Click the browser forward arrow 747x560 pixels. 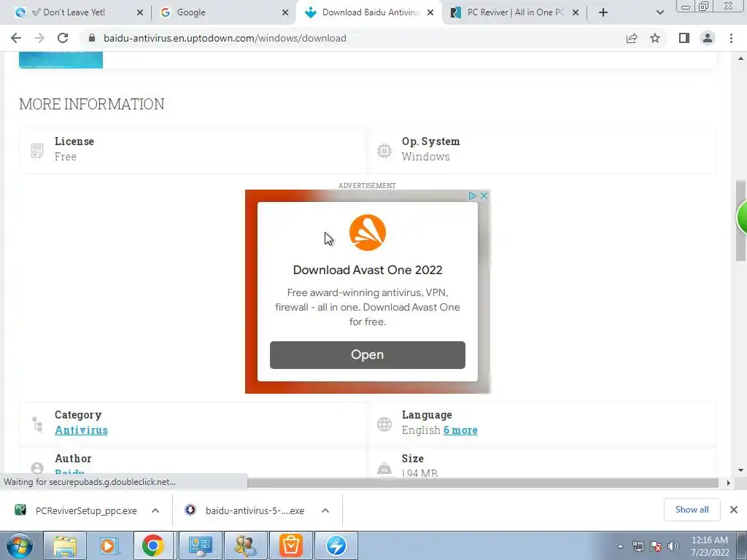pos(39,38)
